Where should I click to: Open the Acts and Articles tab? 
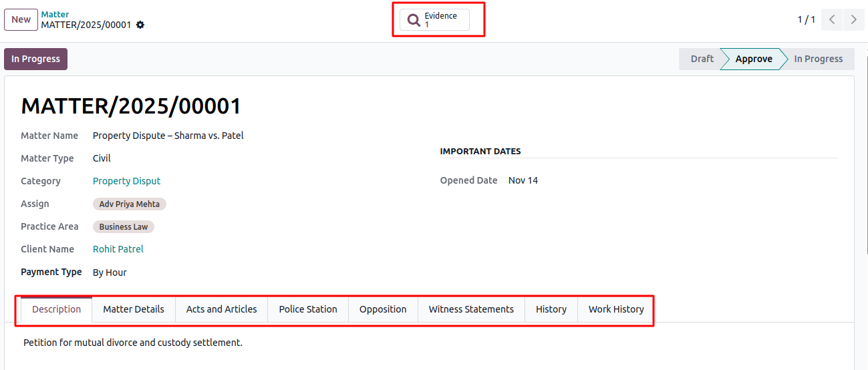point(221,309)
